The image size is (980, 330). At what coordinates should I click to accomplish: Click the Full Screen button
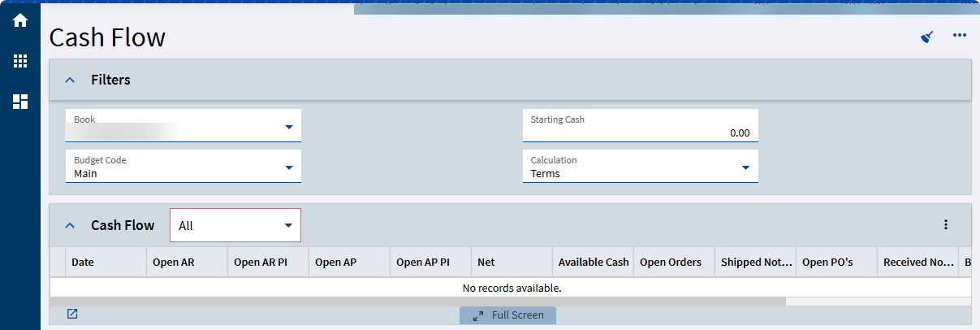[x=508, y=315]
